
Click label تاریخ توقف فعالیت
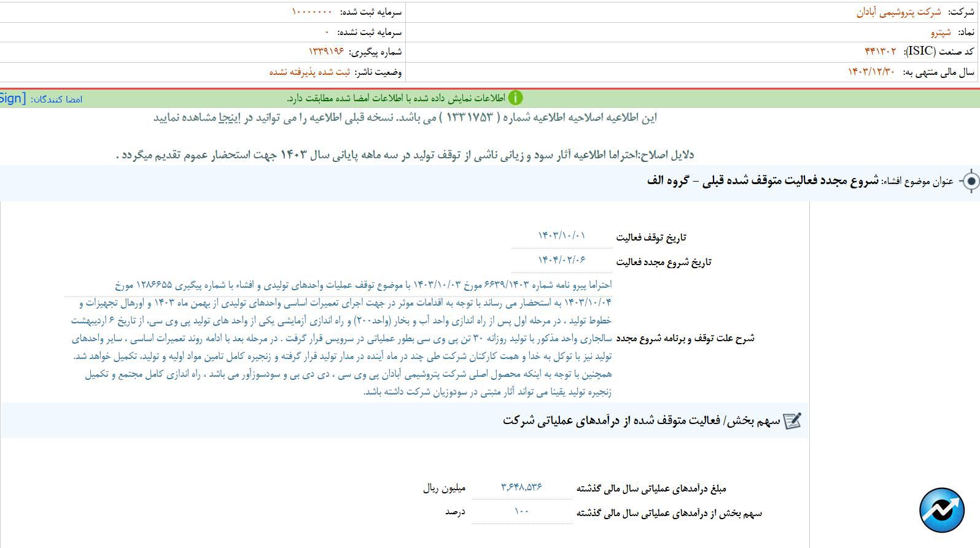tap(651, 237)
